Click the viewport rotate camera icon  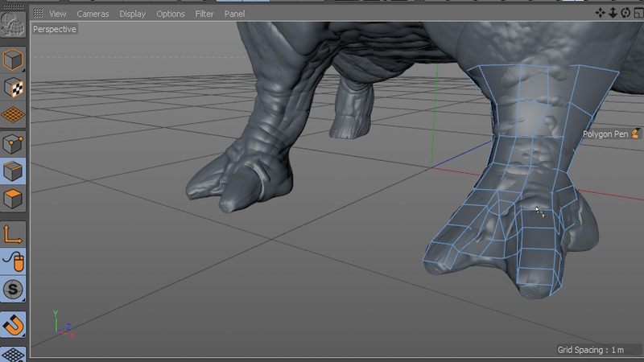[625, 13]
